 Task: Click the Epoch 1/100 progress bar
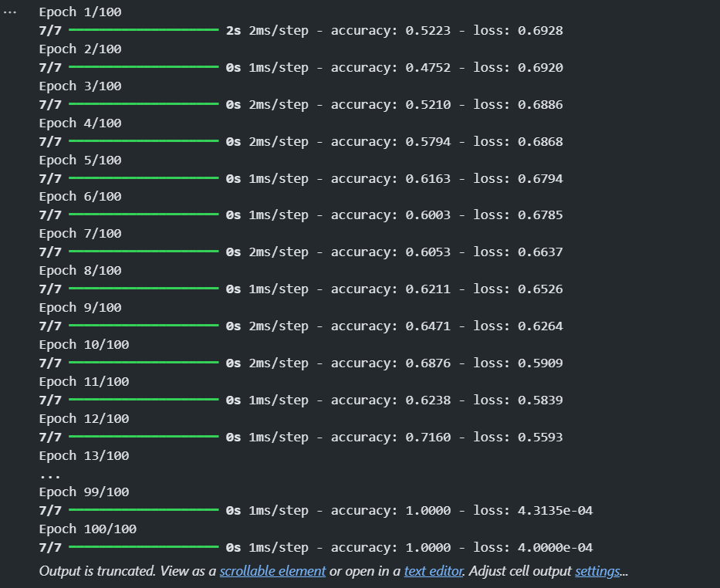tap(144, 30)
